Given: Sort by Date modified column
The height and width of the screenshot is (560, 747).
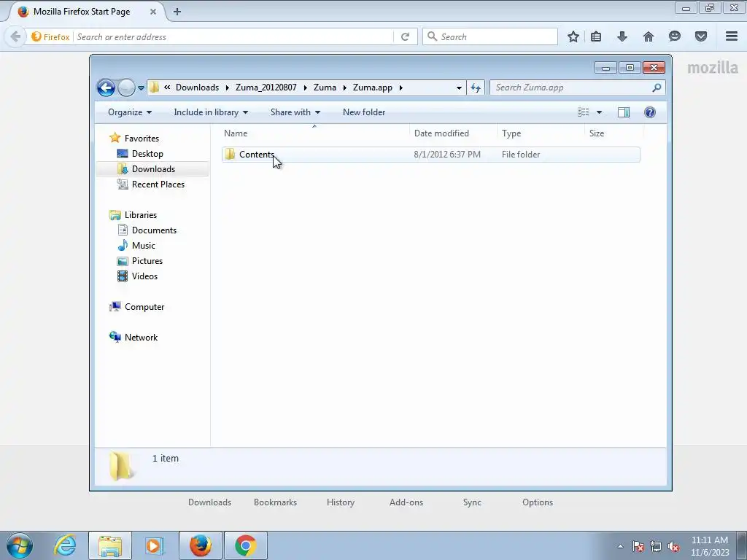Looking at the screenshot, I should pos(452,133).
